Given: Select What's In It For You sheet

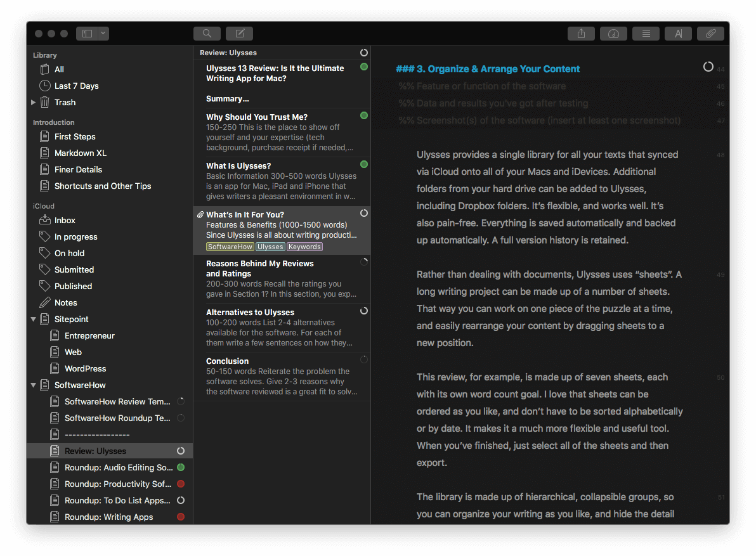Looking at the screenshot, I should pyautogui.click(x=282, y=231).
